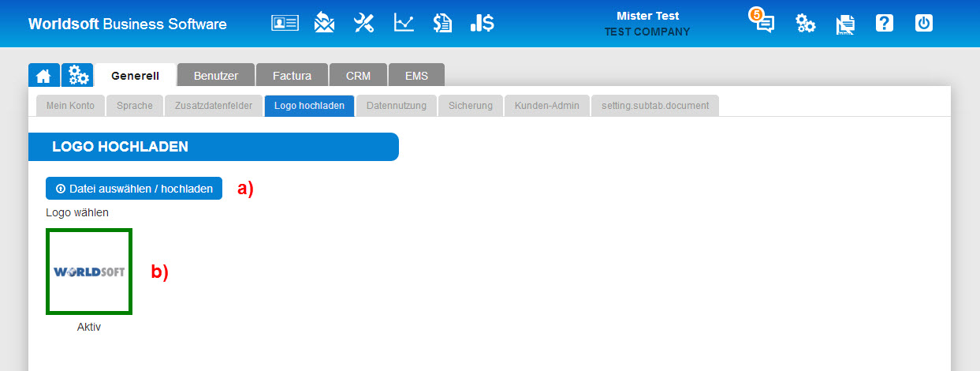Click the Mister Test user name

[x=647, y=16]
